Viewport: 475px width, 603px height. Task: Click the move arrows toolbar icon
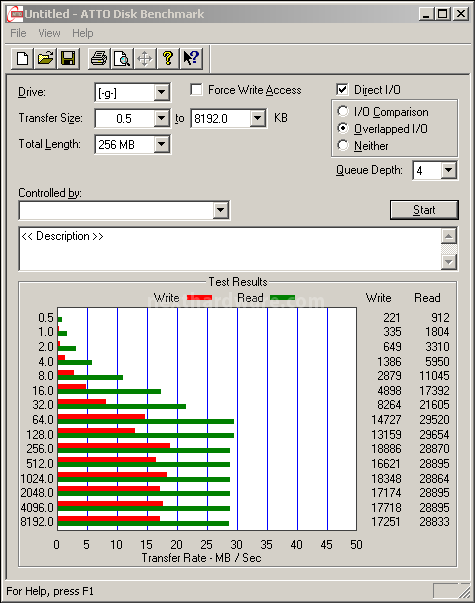[x=145, y=59]
